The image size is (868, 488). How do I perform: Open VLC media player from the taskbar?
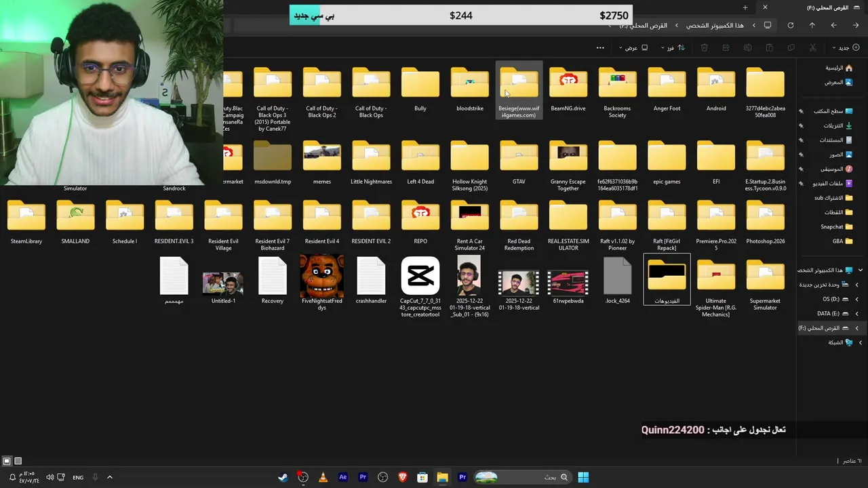pos(323,477)
